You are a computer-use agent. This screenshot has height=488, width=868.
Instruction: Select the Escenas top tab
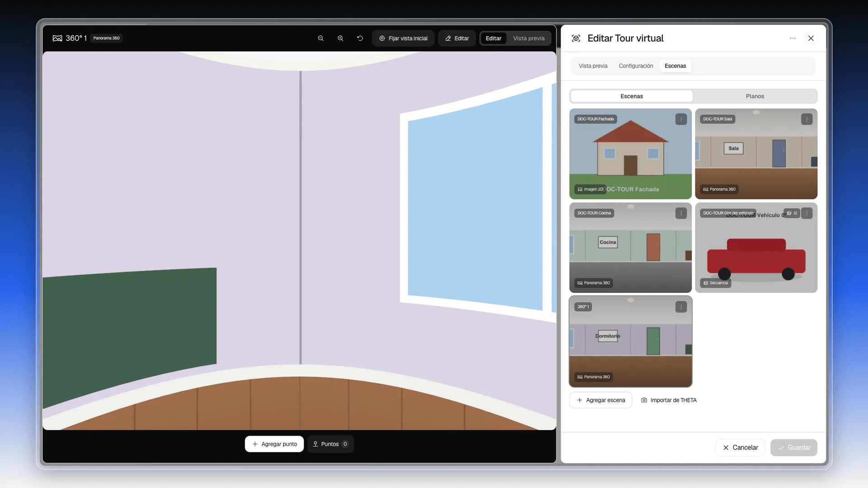point(675,66)
